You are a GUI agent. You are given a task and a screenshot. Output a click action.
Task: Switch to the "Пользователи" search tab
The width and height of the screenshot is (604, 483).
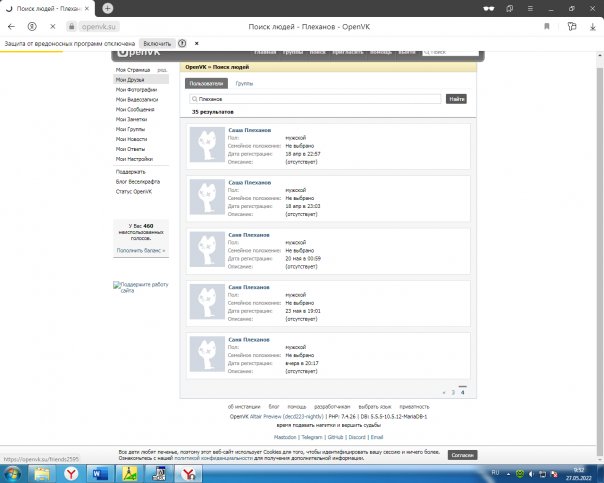pyautogui.click(x=206, y=83)
